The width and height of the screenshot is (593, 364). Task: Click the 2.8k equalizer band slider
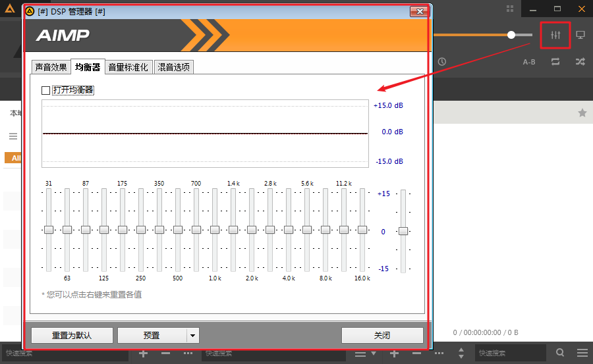[270, 230]
